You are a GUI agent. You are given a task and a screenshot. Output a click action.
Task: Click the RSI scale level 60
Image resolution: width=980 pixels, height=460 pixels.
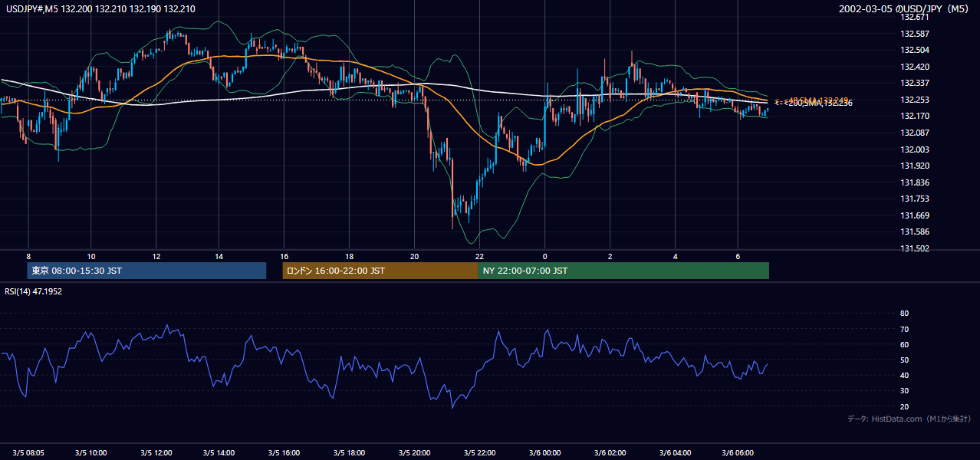[904, 344]
